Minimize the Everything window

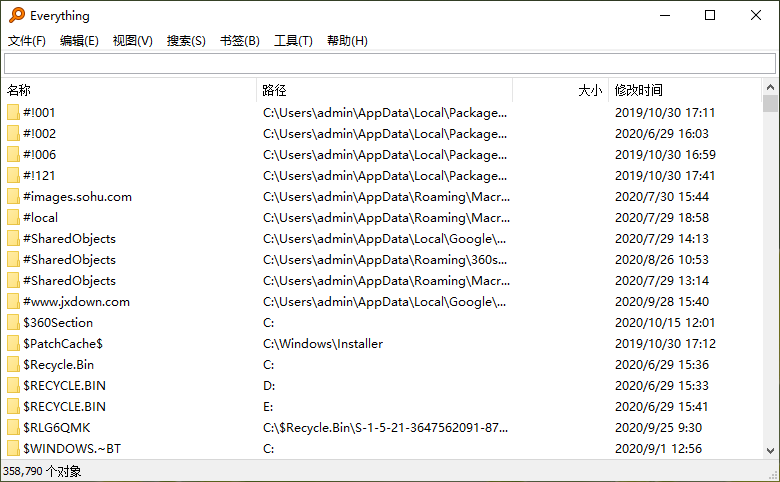665,15
